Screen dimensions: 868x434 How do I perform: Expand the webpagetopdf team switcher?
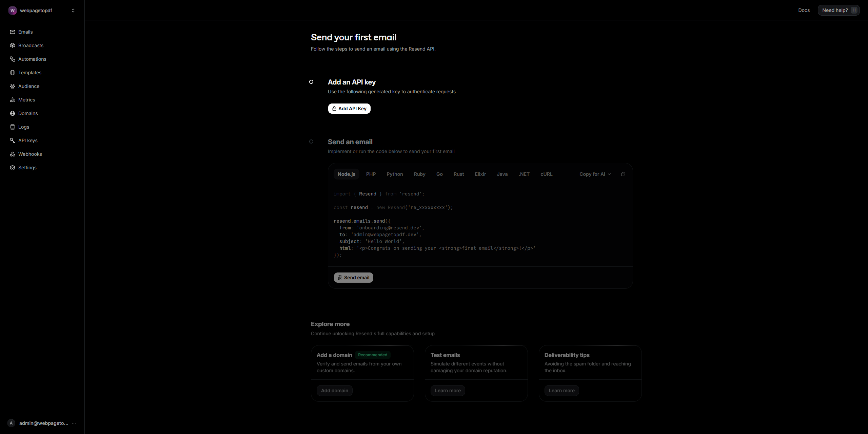coord(73,11)
